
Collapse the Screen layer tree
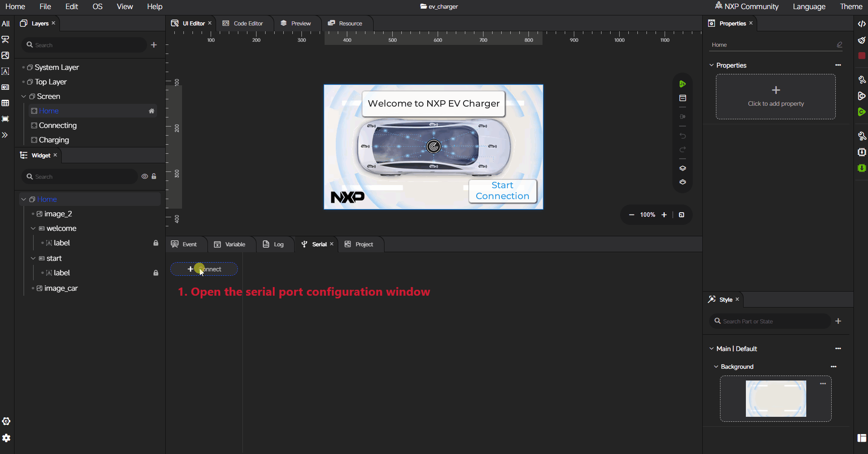tap(24, 97)
